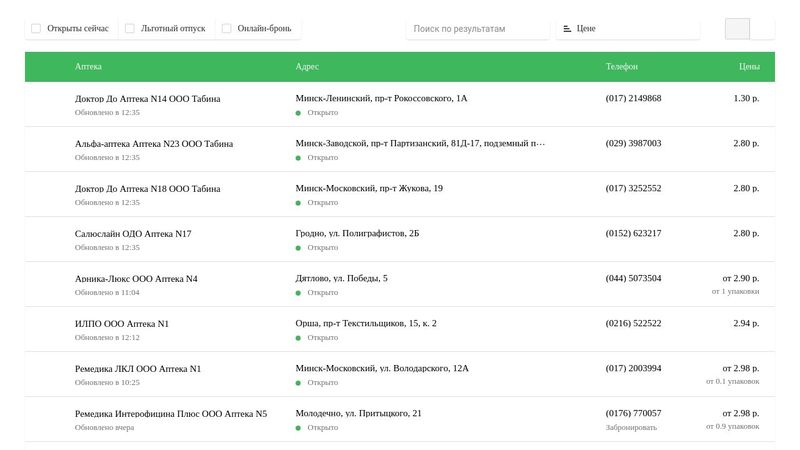Toggle the Открыты сейчас checkbox
Viewport: 800px width, 450px height.
point(37,29)
